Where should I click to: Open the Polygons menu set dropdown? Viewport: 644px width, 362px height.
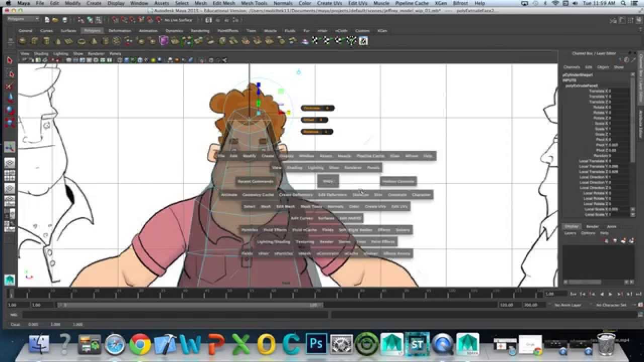click(x=23, y=20)
